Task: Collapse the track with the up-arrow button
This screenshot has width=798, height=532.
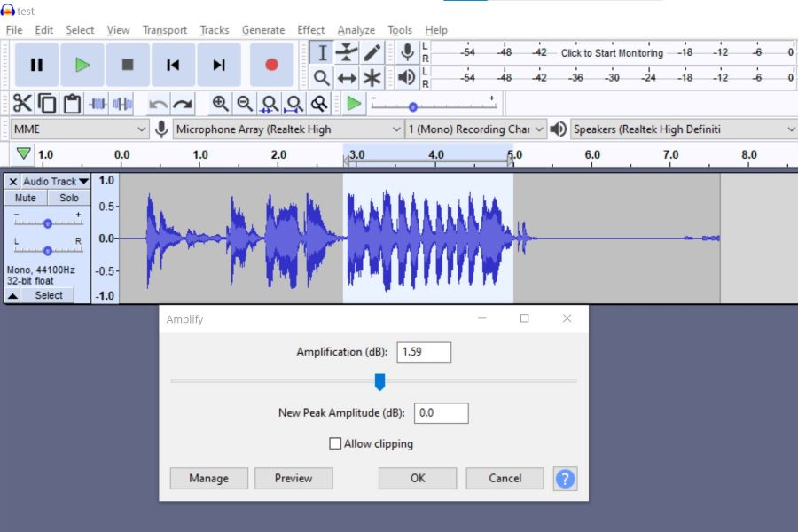Action: click(x=12, y=295)
